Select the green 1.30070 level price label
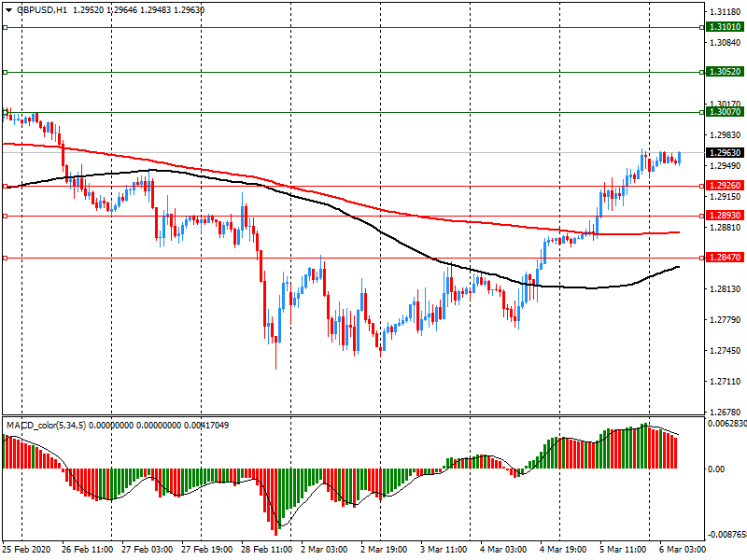 (726, 111)
